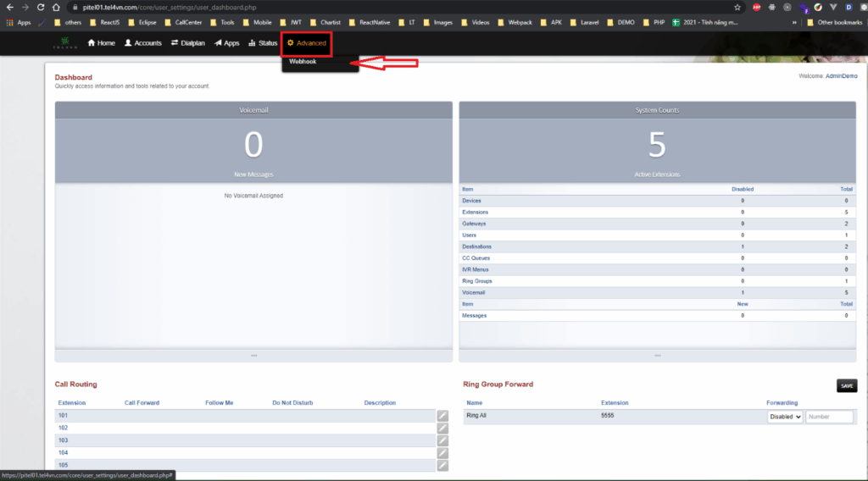The image size is (868, 481).
Task: Open the Apps menu in the navigation bar
Action: click(x=227, y=43)
